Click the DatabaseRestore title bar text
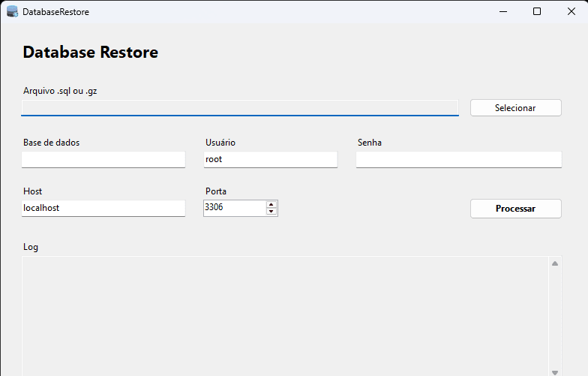The image size is (588, 376). (x=55, y=12)
